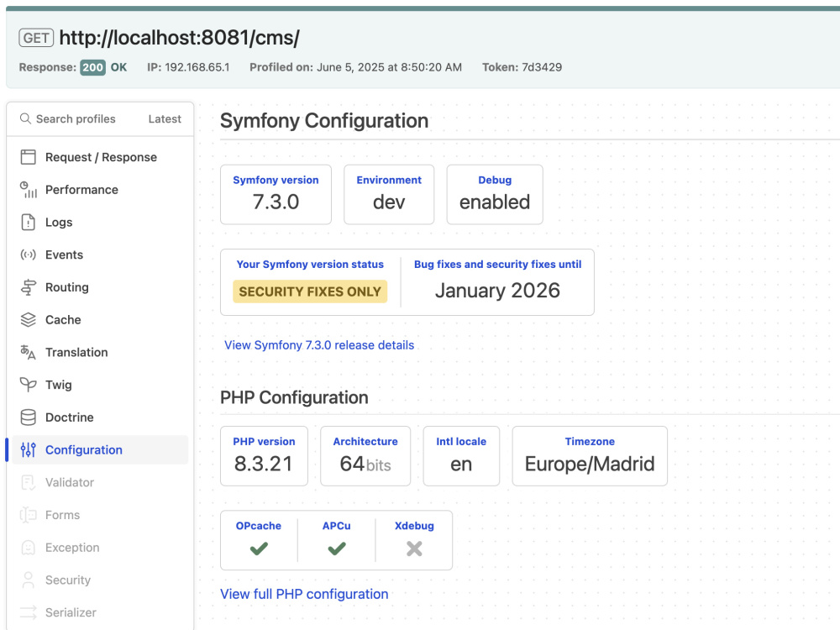
Task: Click the IP address 192.168.65.1
Action: point(197,67)
